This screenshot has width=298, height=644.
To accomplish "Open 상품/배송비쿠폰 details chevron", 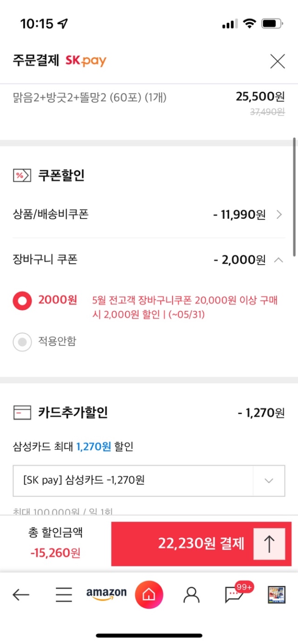I will (x=279, y=215).
